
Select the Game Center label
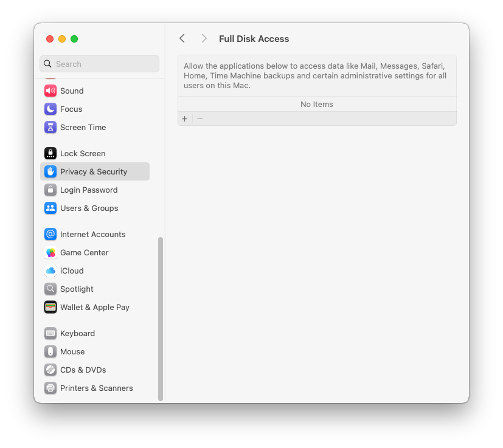click(85, 252)
